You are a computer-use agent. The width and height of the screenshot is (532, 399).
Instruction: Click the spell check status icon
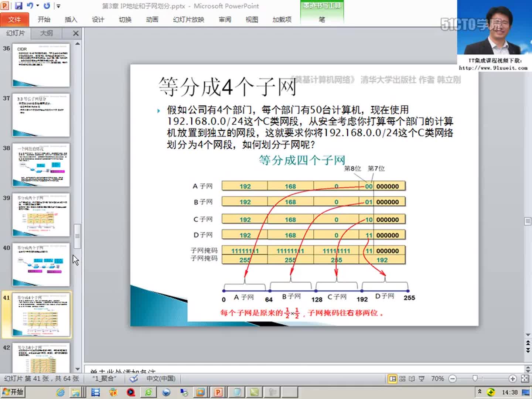click(x=134, y=379)
